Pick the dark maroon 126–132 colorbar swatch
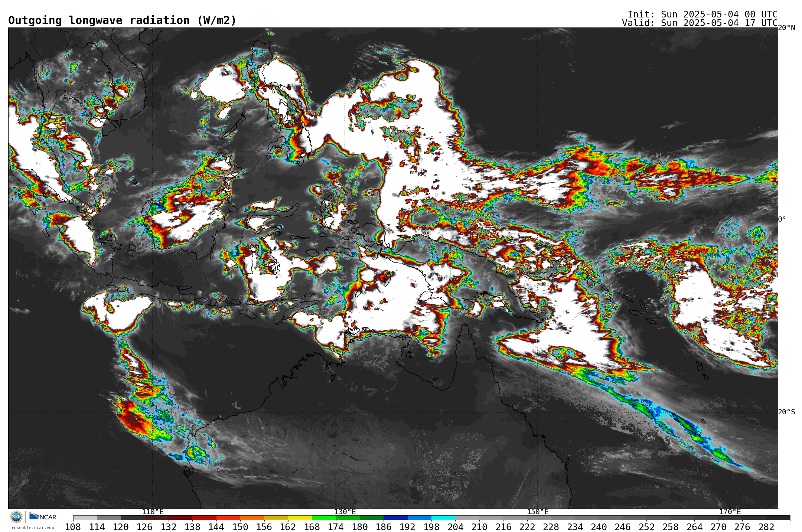The image size is (802, 532). click(x=156, y=518)
